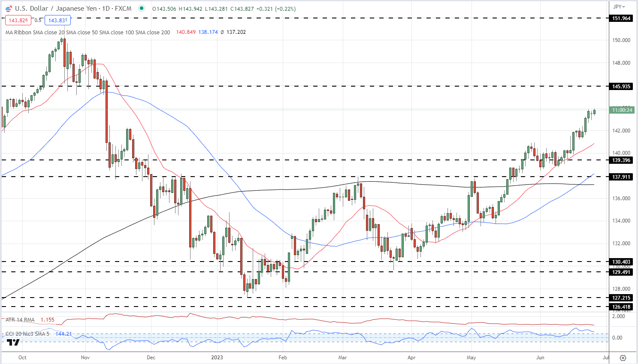Click the 126.418 horizontal line price label
The width and height of the screenshot is (638, 364).
click(621, 307)
